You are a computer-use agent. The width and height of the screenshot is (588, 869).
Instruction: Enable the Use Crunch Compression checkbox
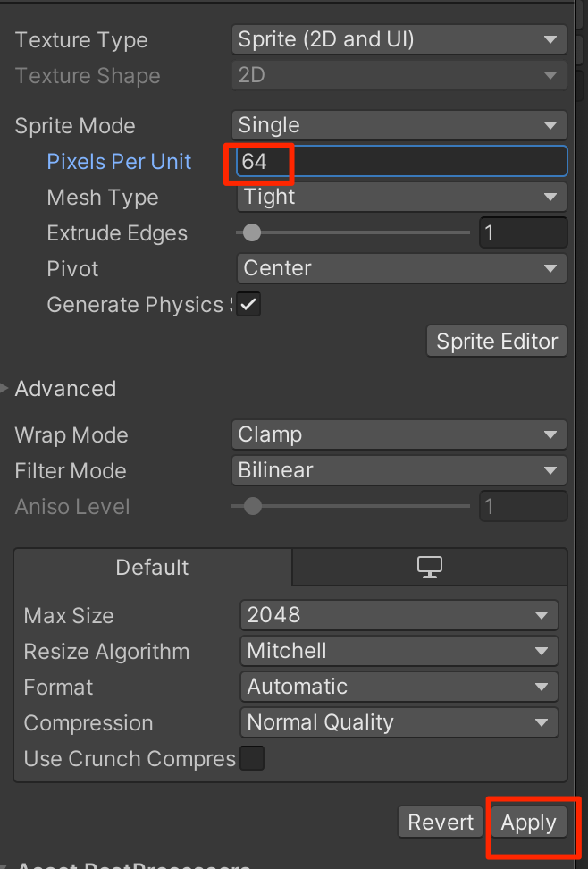pos(253,759)
